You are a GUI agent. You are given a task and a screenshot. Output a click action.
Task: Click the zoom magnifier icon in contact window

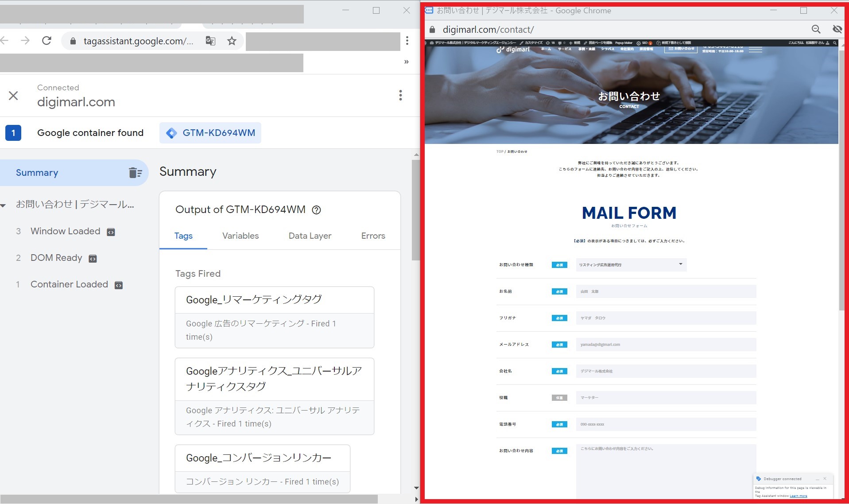(x=816, y=29)
